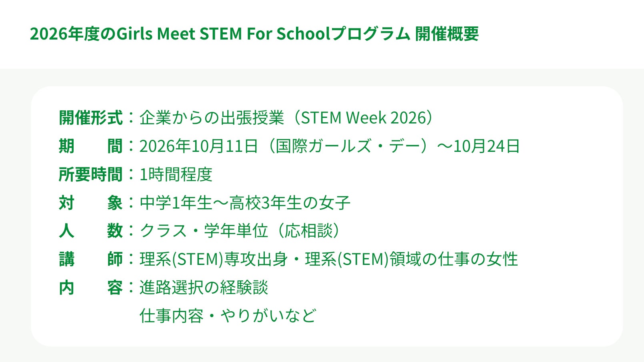Select the "人数" label
This screenshot has width=644, height=362.
coord(91,231)
